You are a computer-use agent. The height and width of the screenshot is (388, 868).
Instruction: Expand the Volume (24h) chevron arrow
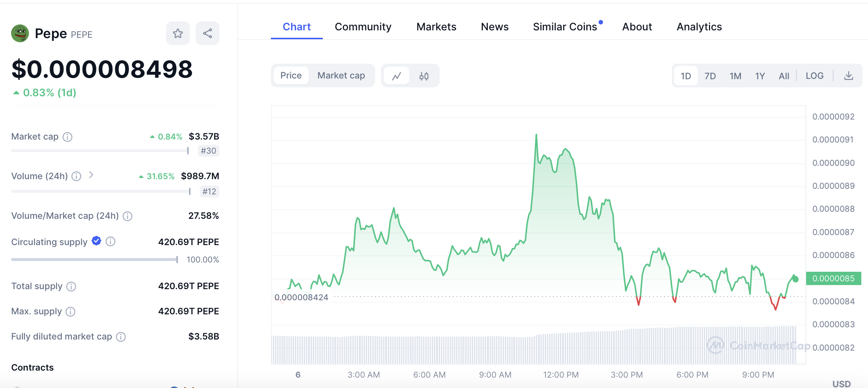[x=91, y=175]
